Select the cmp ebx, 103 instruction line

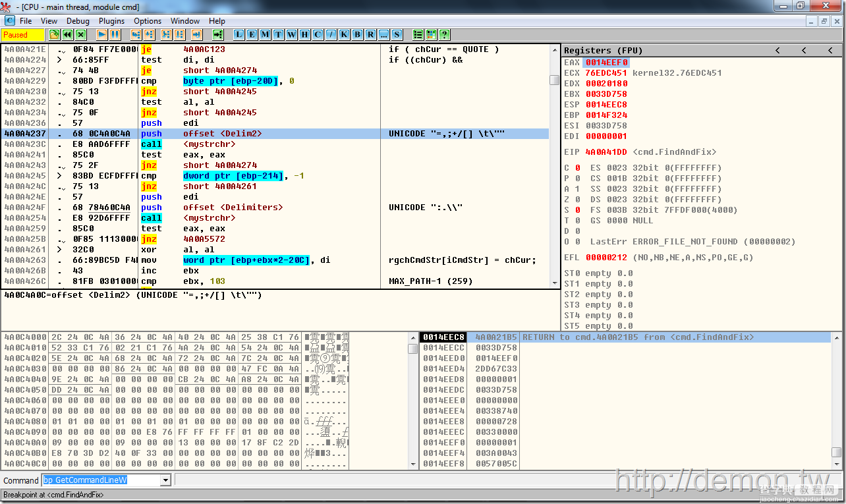[275, 281]
